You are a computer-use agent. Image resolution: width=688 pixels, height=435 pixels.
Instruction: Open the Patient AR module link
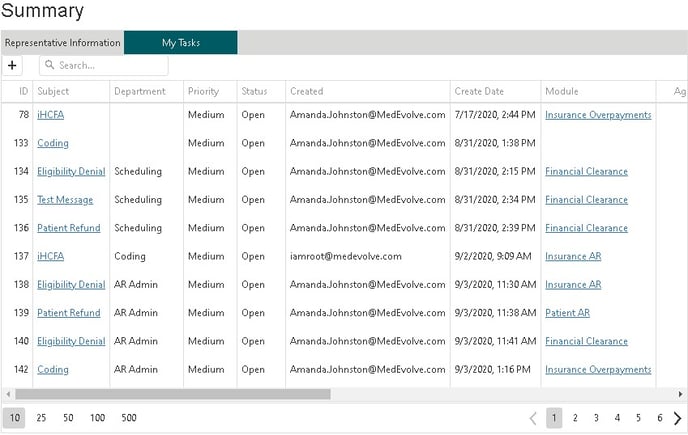pos(567,313)
